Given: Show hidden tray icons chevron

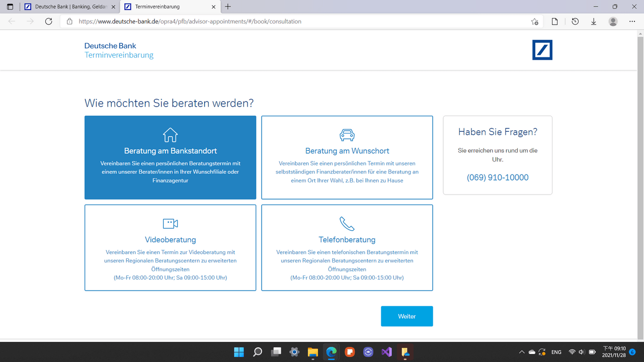Looking at the screenshot, I should [x=522, y=352].
